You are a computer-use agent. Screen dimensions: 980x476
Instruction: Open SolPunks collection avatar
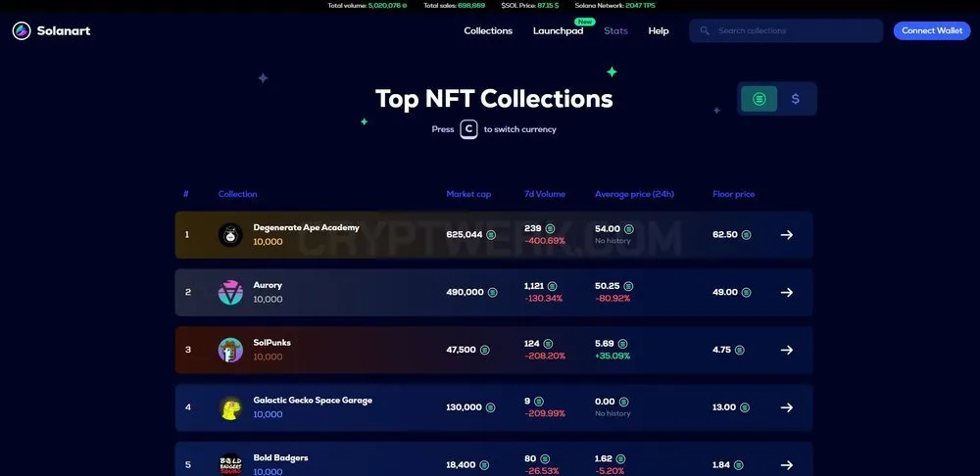pos(230,350)
